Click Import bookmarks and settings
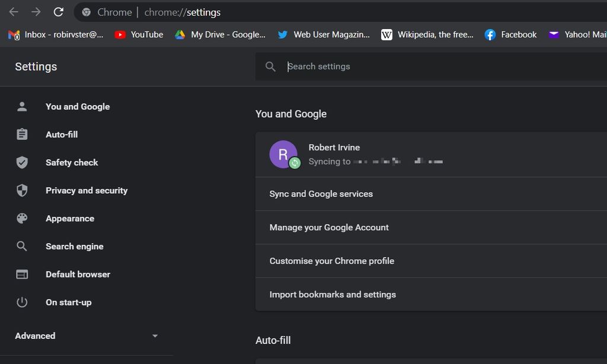 (x=333, y=294)
